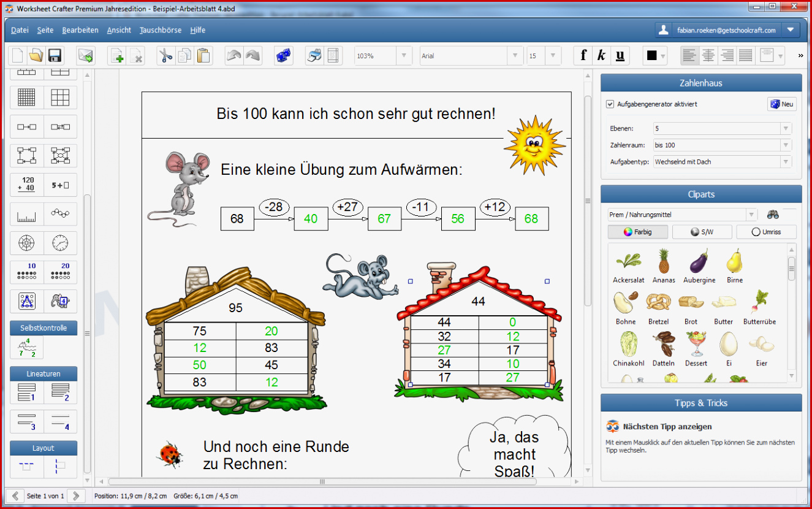Viewport: 812px width, 509px height.
Task: Uncheck Aufgabengenerator aktiviert checkbox
Action: (x=610, y=104)
